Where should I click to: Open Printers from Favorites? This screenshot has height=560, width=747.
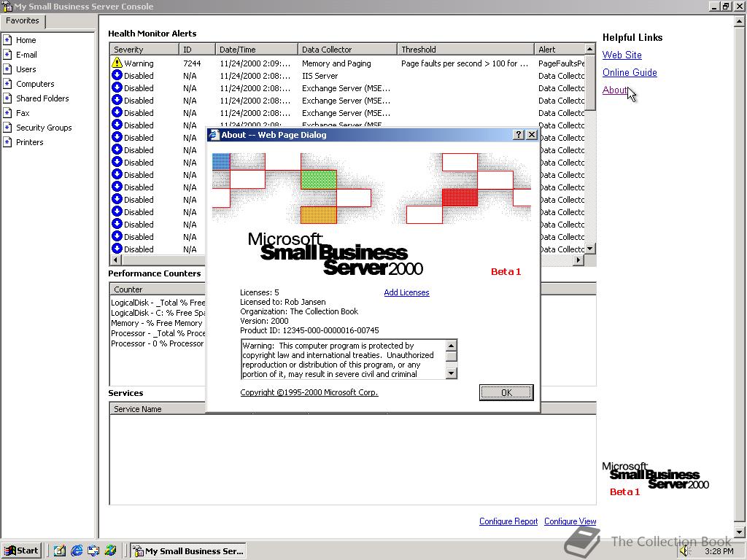(x=29, y=142)
